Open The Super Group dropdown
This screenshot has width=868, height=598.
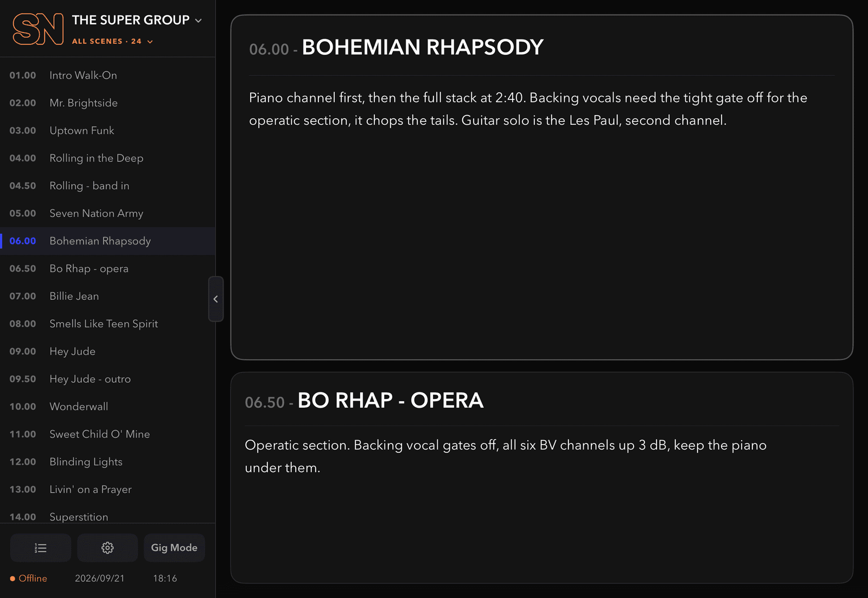[137, 20]
